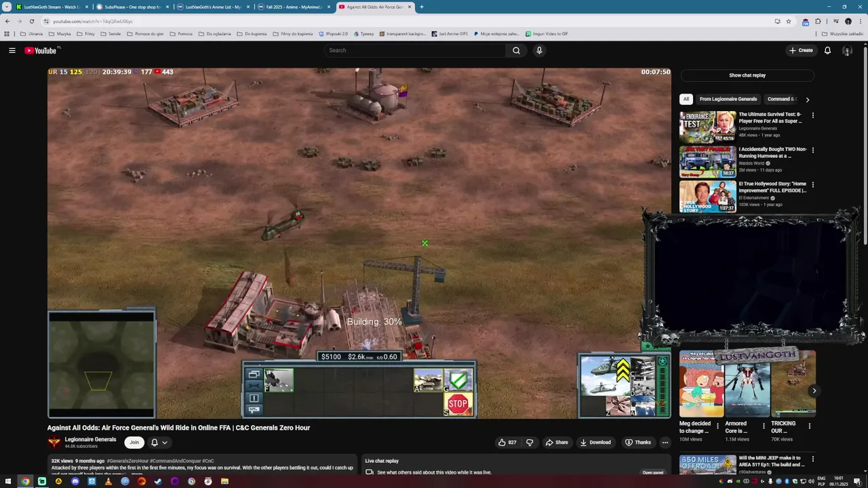This screenshot has width=868, height=488.
Task: Open Chrome apps grid in bookmarks bar
Action: click(x=7, y=33)
